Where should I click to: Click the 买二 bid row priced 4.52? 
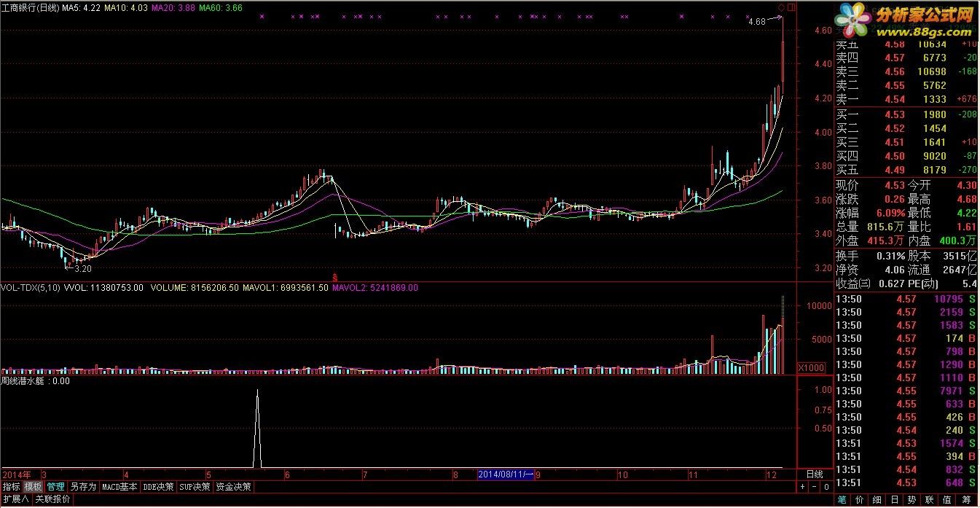coord(906,128)
